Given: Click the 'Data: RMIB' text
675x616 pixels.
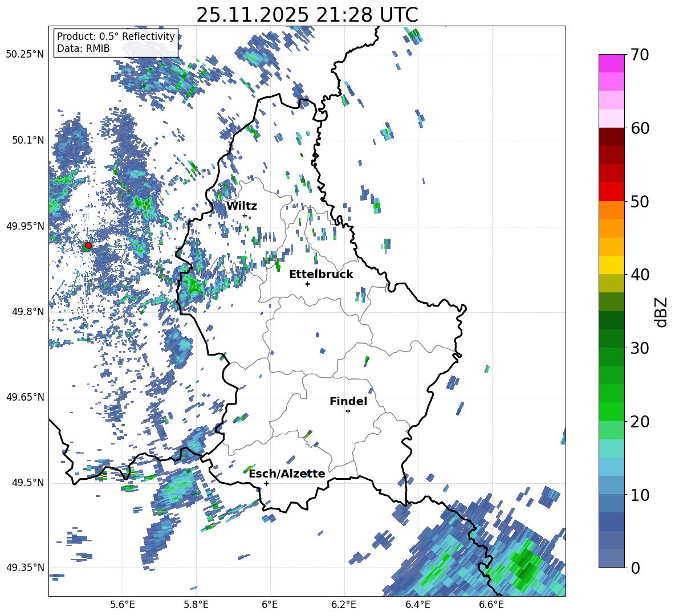Looking at the screenshot, I should pos(83,48).
